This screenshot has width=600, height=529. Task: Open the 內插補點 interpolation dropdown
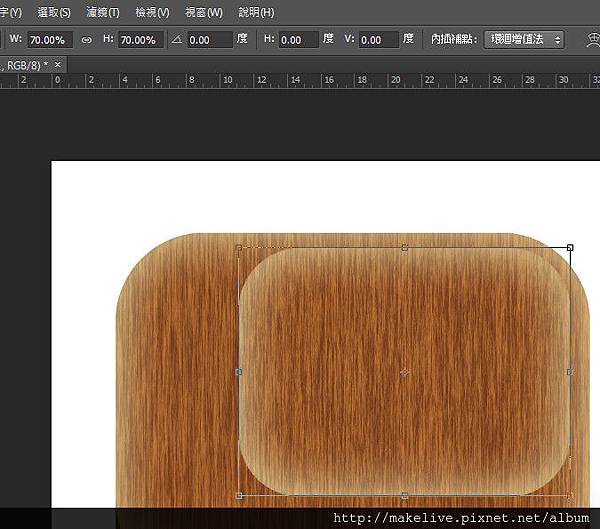pos(523,40)
